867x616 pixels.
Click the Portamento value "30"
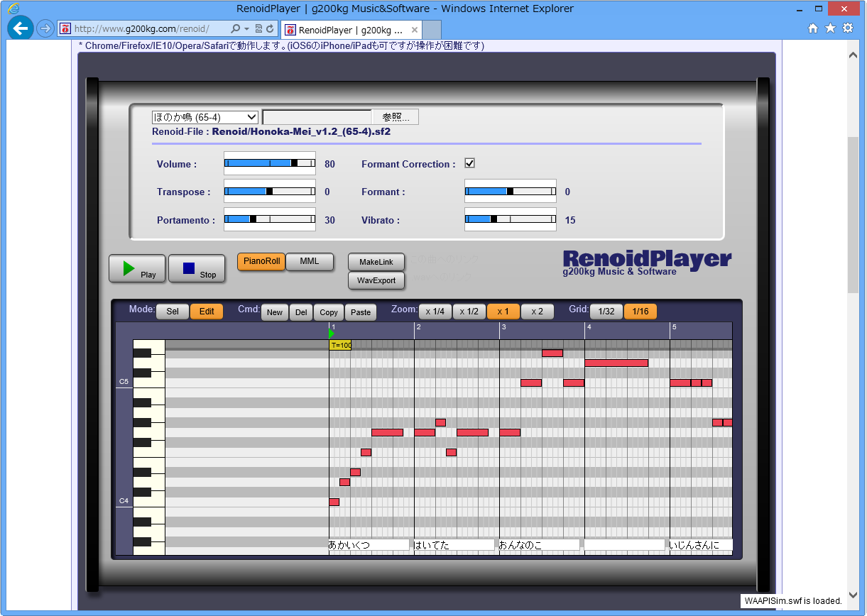click(329, 221)
